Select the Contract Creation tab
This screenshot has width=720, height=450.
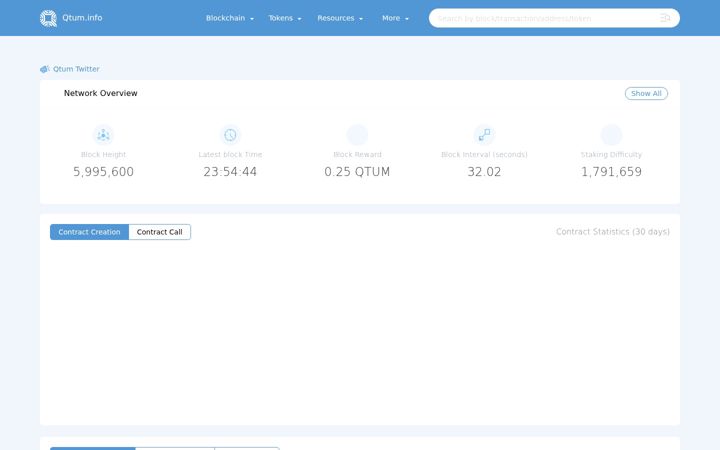89,232
